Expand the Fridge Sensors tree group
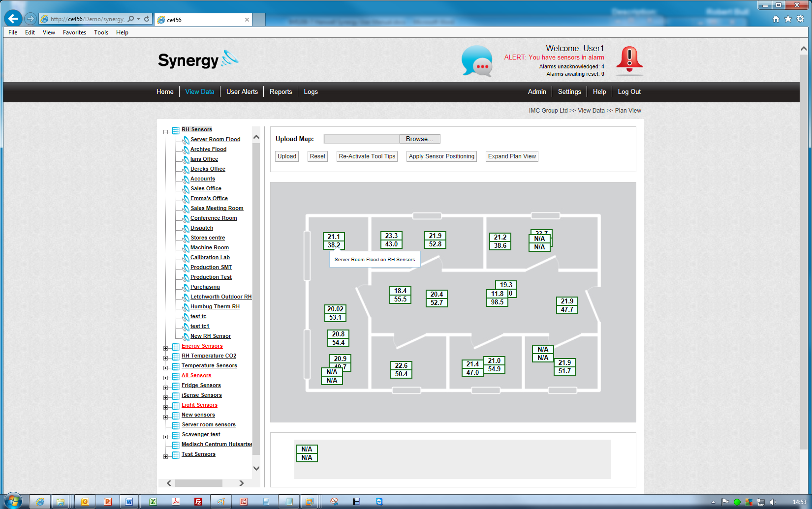This screenshot has height=509, width=812. click(166, 388)
